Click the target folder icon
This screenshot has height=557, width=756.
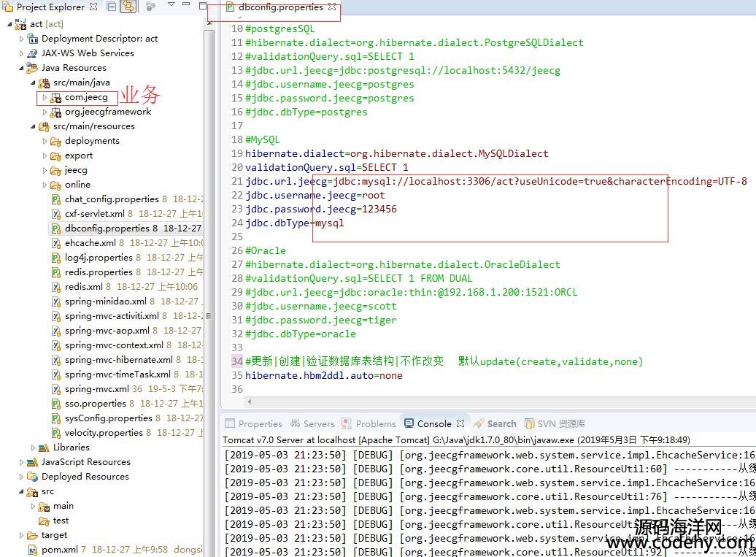click(x=32, y=535)
